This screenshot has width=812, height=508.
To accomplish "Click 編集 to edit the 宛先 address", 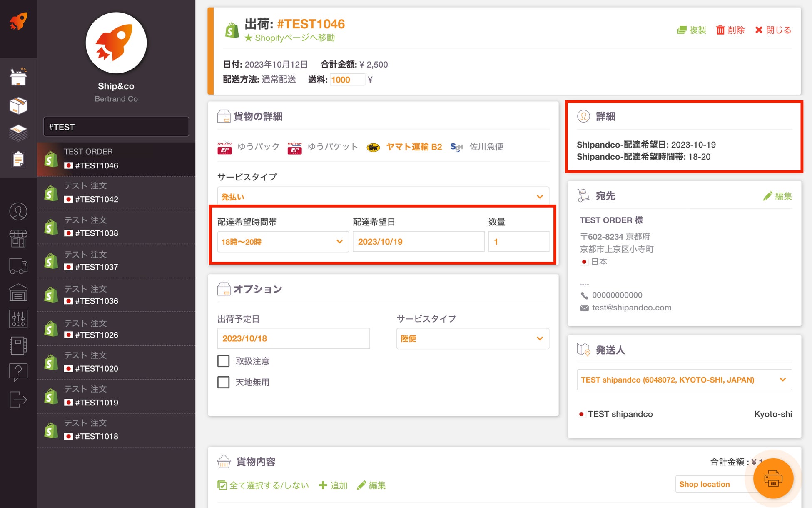I will click(x=777, y=196).
